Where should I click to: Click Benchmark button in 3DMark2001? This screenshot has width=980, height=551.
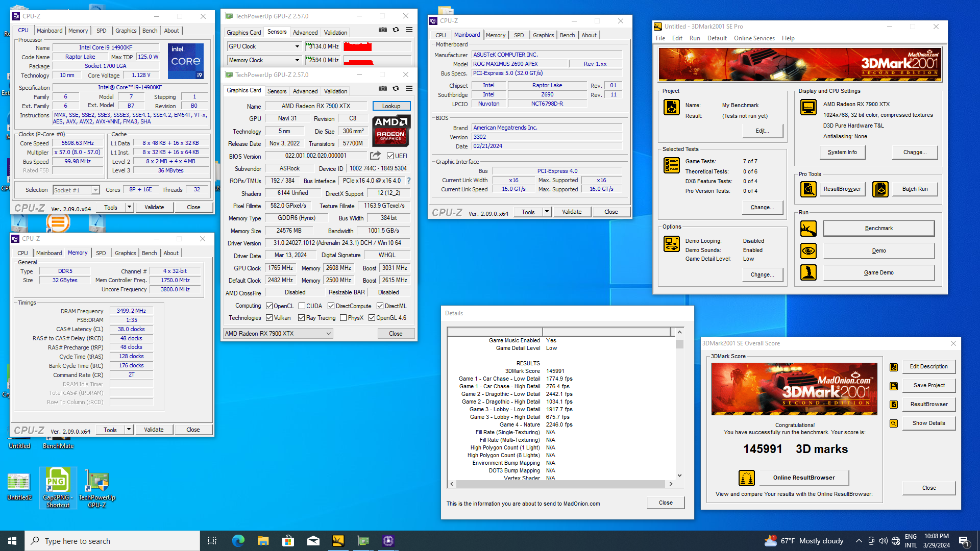click(x=878, y=229)
